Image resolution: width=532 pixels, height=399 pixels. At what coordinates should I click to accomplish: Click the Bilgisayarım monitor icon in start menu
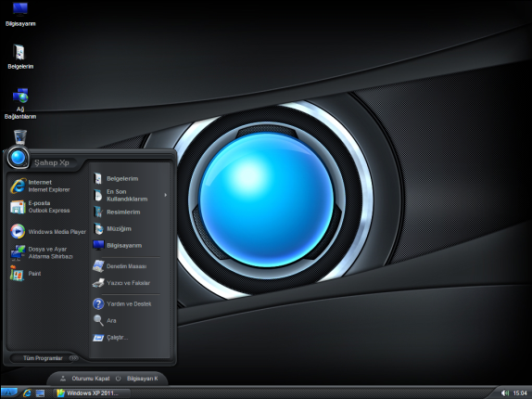98,245
